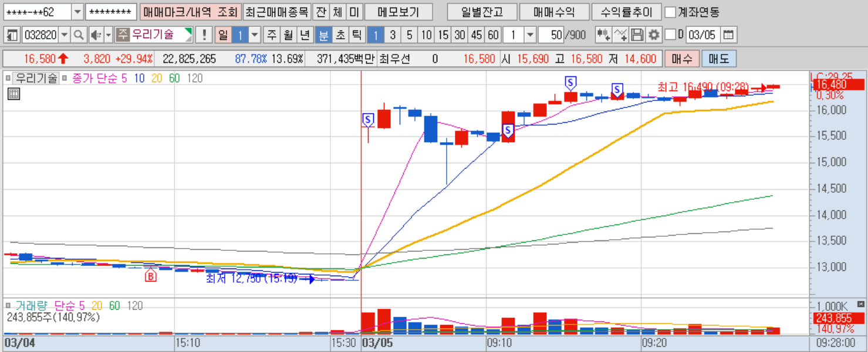The width and height of the screenshot is (868, 352).
Task: Open 수익률추이 return trend
Action: [x=627, y=12]
